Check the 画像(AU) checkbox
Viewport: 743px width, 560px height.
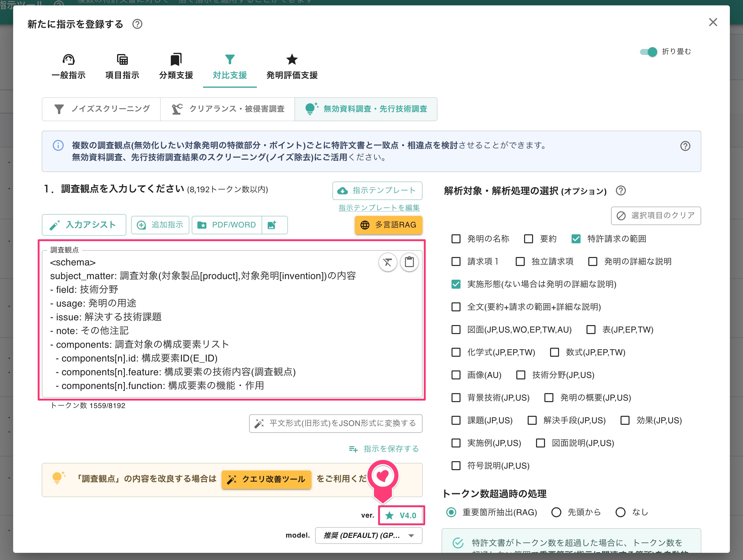[x=456, y=375]
